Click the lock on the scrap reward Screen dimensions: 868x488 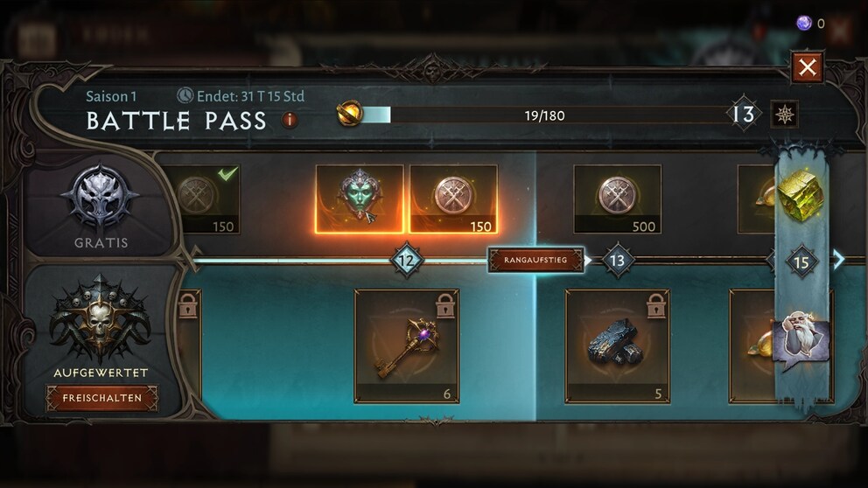(x=656, y=306)
